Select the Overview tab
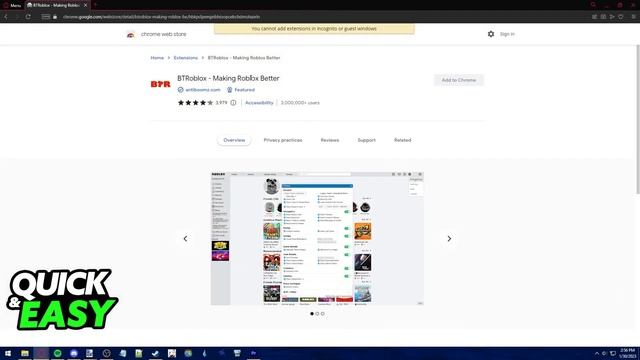The height and width of the screenshot is (360, 640). [234, 140]
